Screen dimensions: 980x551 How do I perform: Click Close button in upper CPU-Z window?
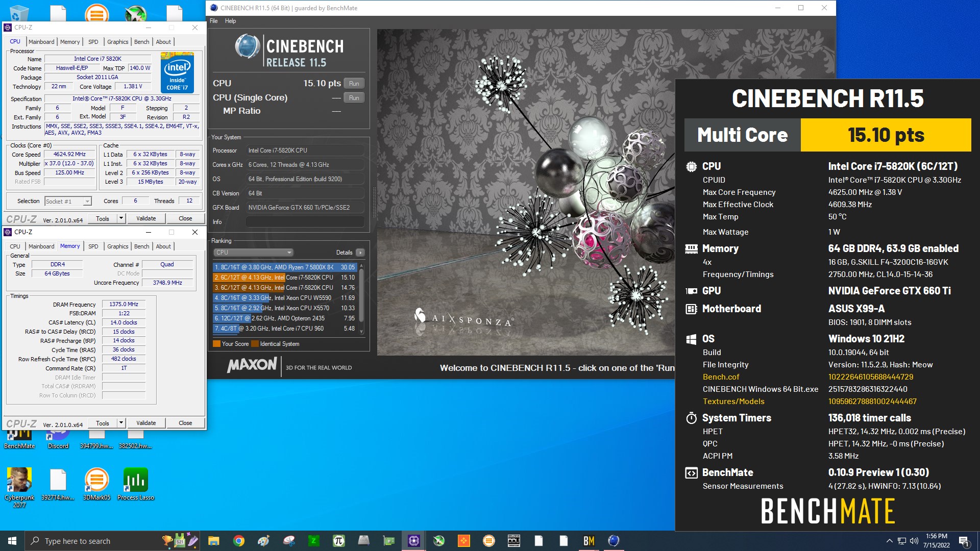coord(185,218)
